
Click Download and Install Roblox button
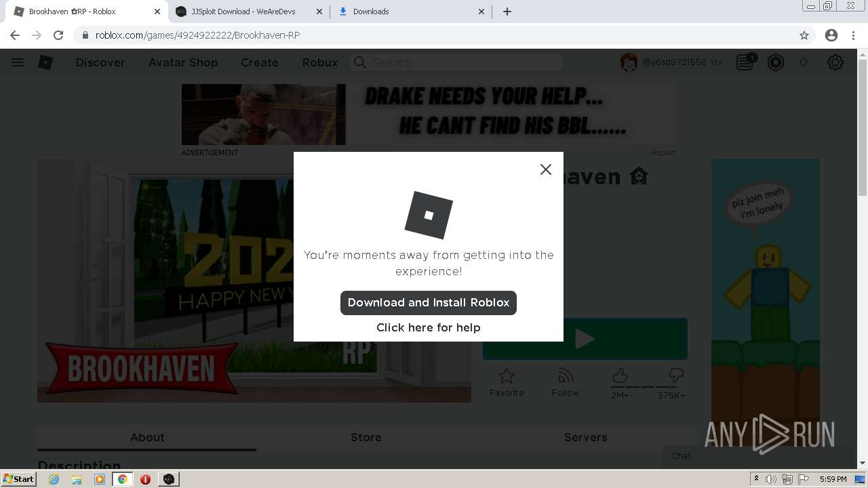click(429, 303)
